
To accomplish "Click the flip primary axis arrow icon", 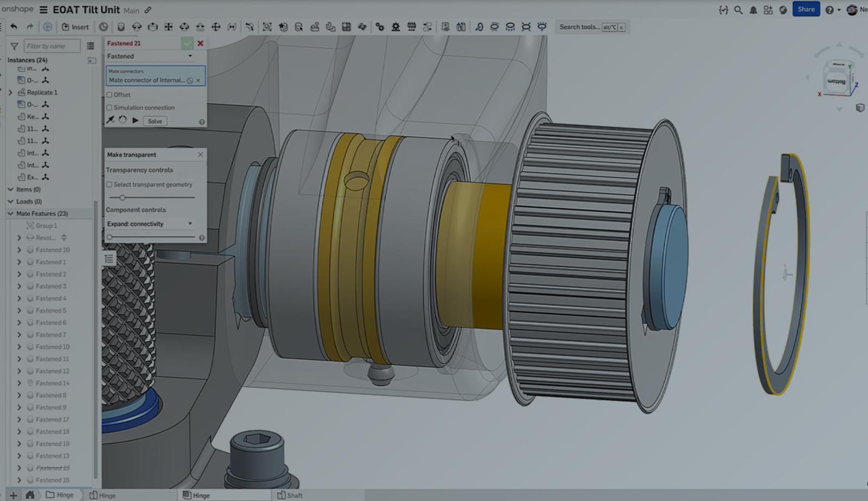I will (x=110, y=121).
